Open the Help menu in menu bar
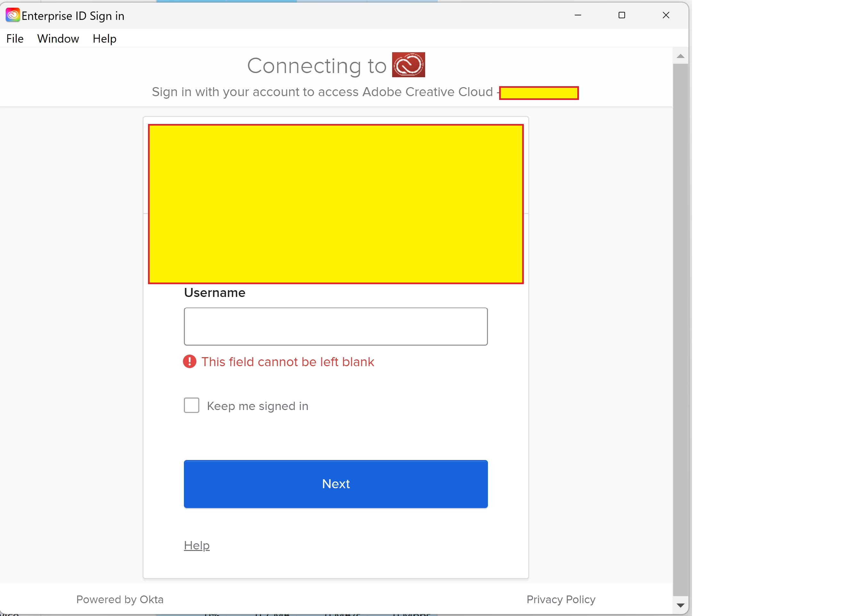The width and height of the screenshot is (865, 616). tap(104, 39)
